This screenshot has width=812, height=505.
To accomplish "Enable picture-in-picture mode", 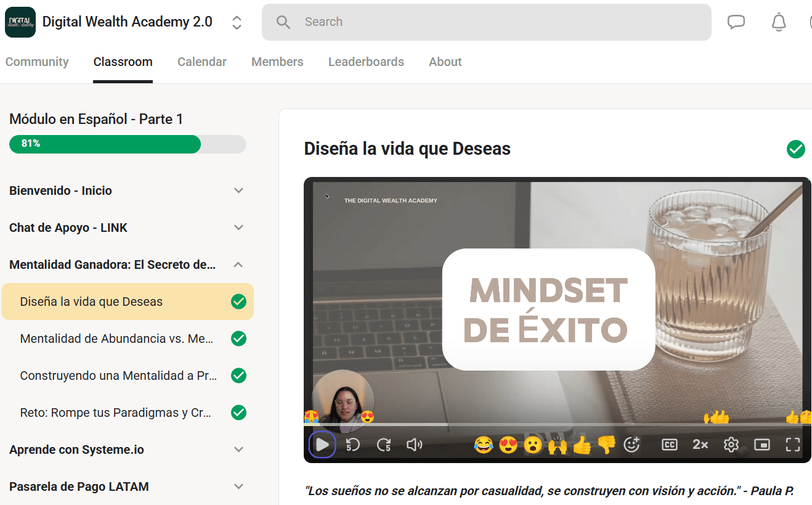I will (762, 445).
